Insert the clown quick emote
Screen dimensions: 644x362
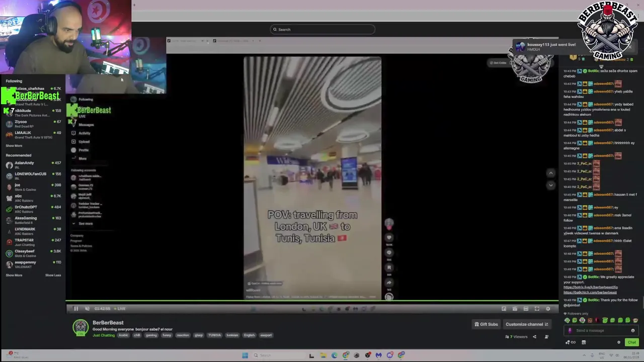coord(582,320)
